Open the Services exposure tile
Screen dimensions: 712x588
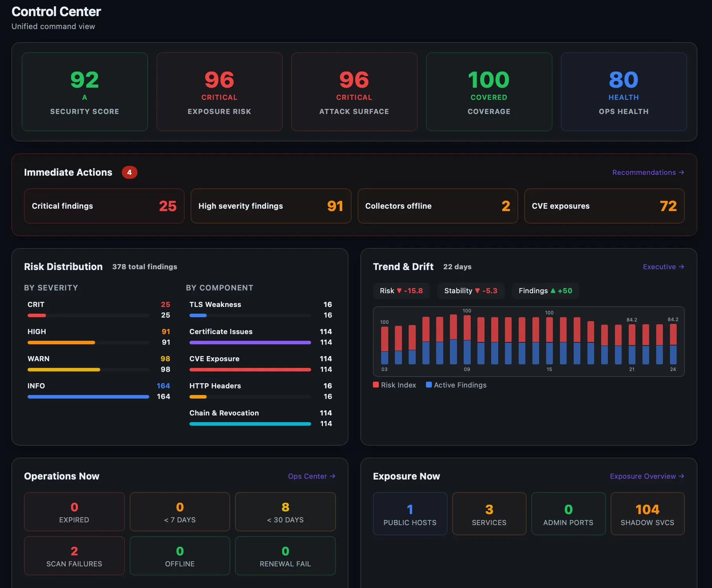pos(489,514)
